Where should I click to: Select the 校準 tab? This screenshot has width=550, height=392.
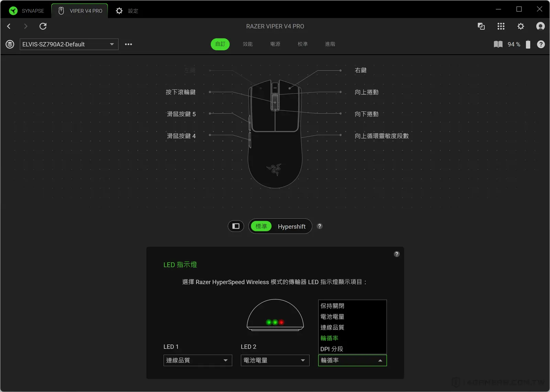pos(302,44)
